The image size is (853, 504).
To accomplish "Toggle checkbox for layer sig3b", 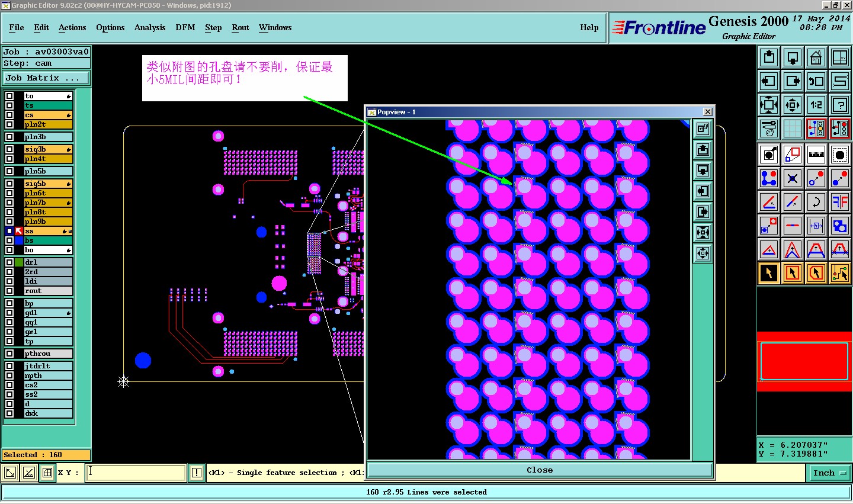I will pyautogui.click(x=9, y=149).
